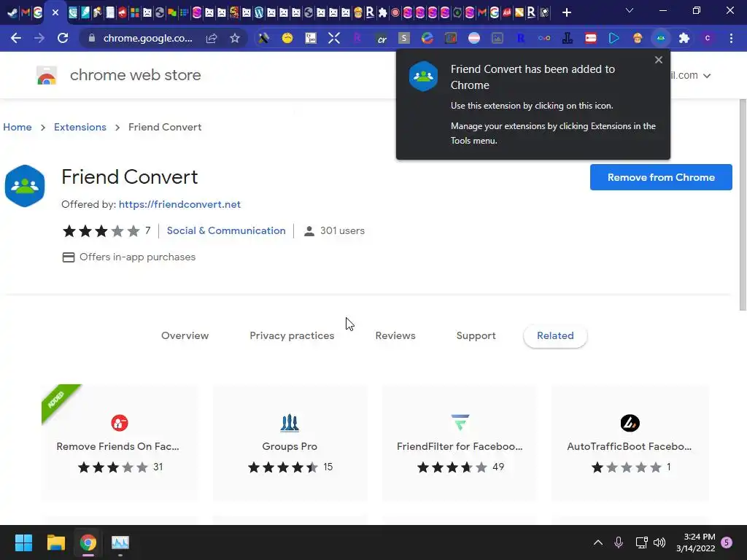Bookmark this page with the star
This screenshot has width=747, height=560.
pyautogui.click(x=235, y=38)
